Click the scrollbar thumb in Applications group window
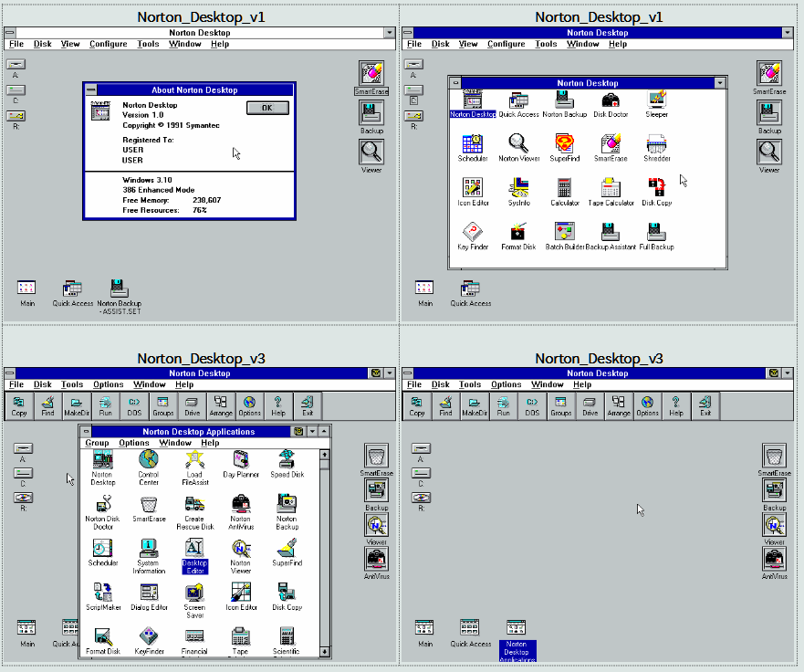This screenshot has height=672, width=804. click(325, 464)
